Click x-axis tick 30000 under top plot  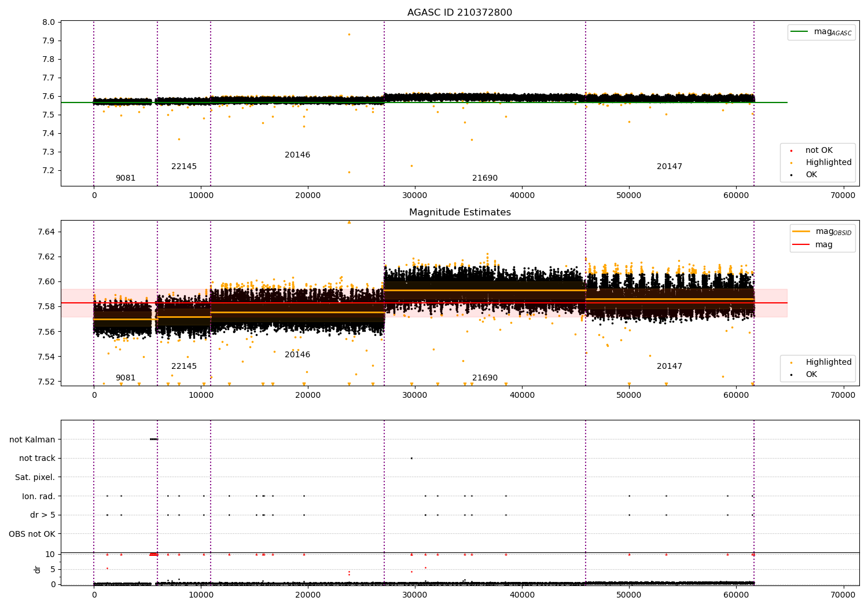(415, 196)
